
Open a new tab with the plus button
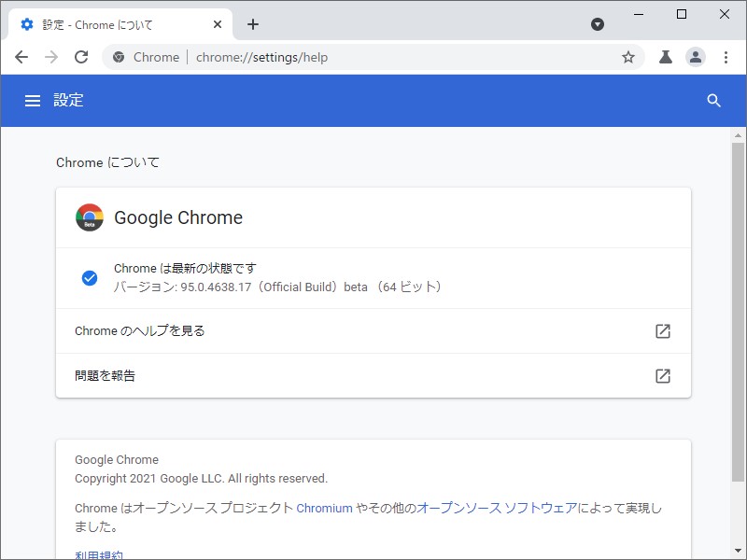pos(253,24)
